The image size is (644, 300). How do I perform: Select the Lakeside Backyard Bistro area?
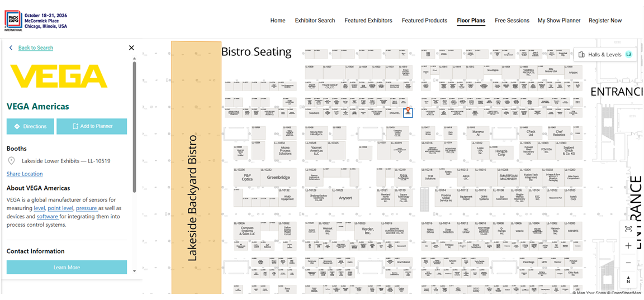coord(196,167)
